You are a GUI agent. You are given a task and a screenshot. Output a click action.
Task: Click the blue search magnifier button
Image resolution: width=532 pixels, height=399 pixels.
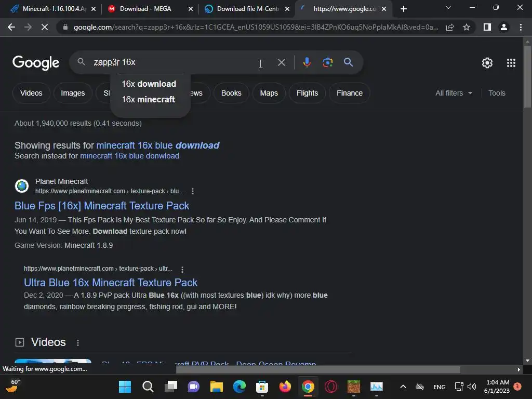(348, 62)
